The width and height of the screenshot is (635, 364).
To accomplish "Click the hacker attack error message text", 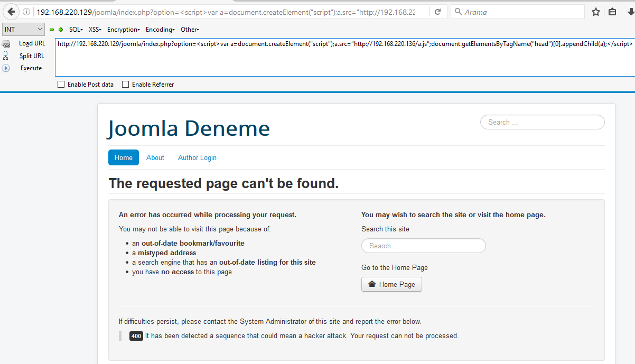I will pos(302,335).
